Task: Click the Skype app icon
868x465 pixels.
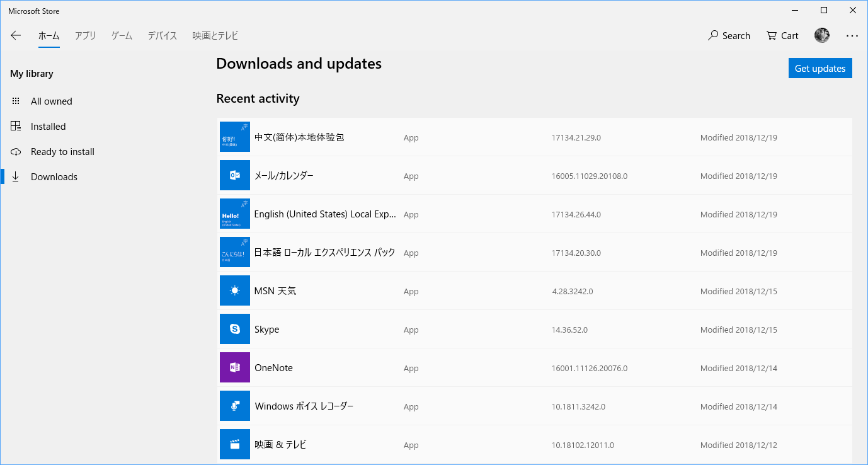Action: 235,329
